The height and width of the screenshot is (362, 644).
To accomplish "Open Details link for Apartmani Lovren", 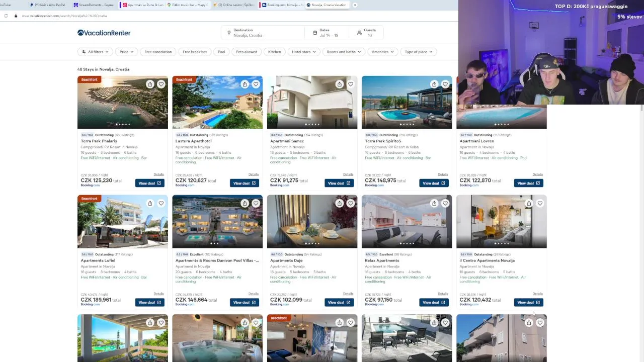I will 537,174.
